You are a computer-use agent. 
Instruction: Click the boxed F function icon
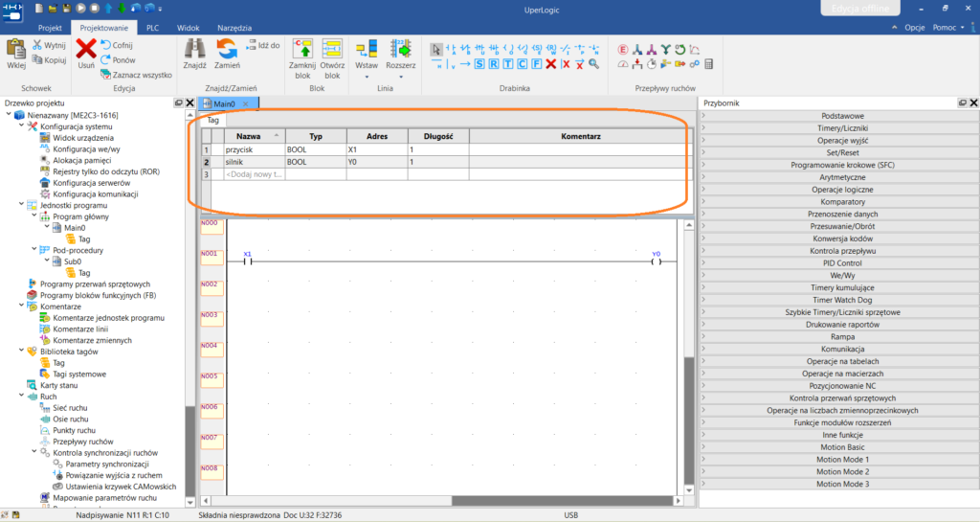[536, 64]
